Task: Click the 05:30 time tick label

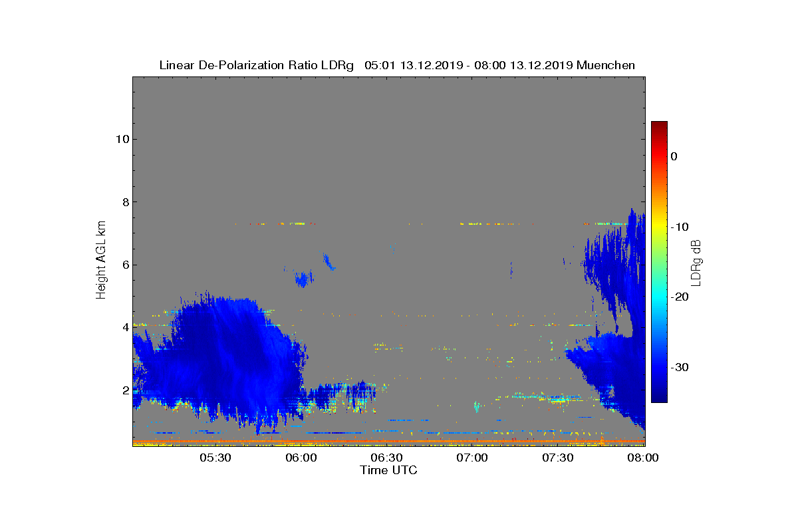Action: 215,458
